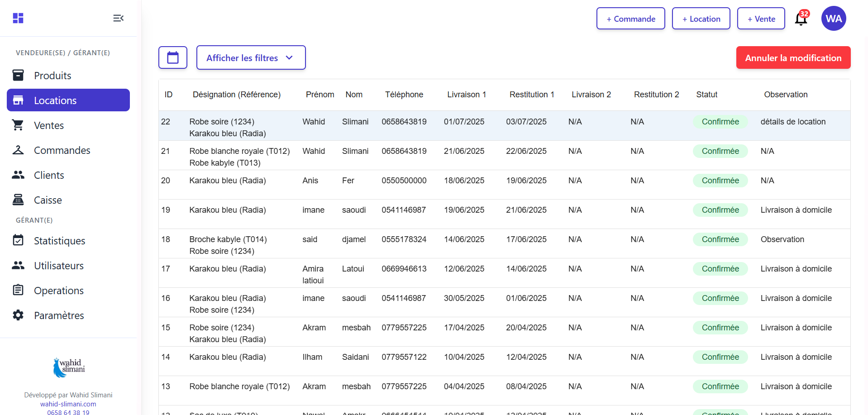The height and width of the screenshot is (415, 868).
Task: Click the Commandes hanger icon
Action: [18, 150]
